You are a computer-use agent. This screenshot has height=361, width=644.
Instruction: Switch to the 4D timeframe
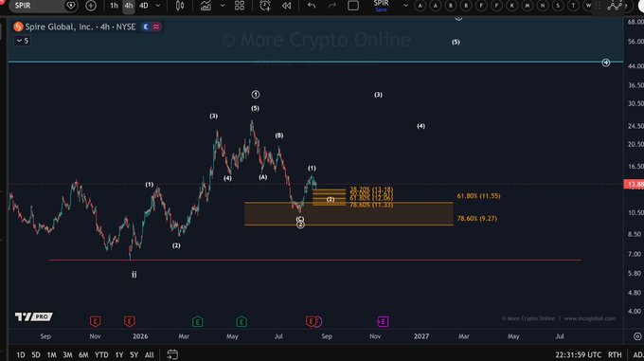[144, 6]
